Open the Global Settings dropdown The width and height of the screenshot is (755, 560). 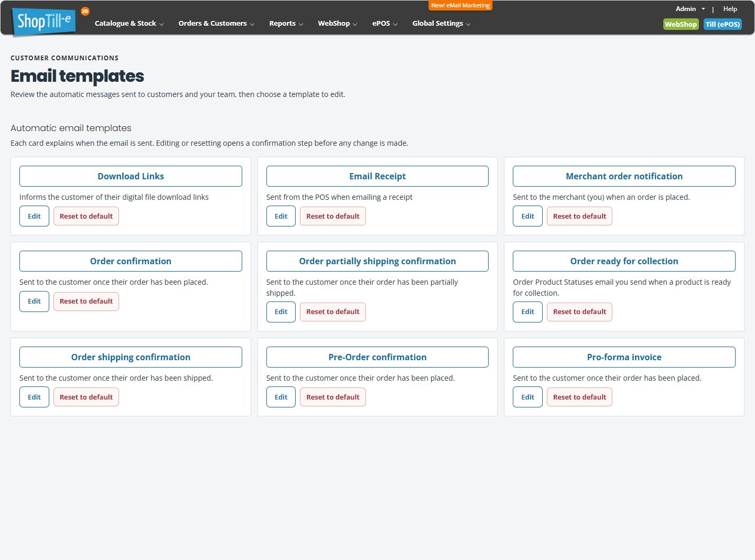tap(441, 24)
